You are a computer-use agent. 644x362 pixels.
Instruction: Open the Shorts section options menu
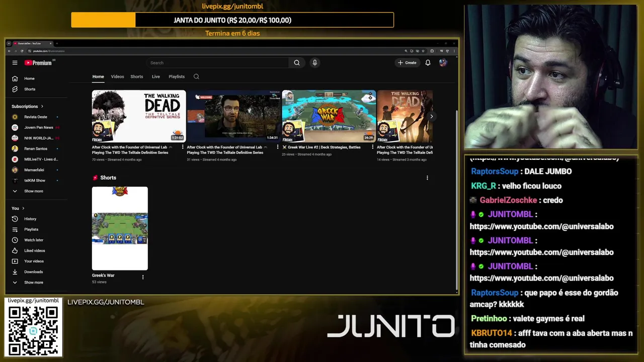427,177
